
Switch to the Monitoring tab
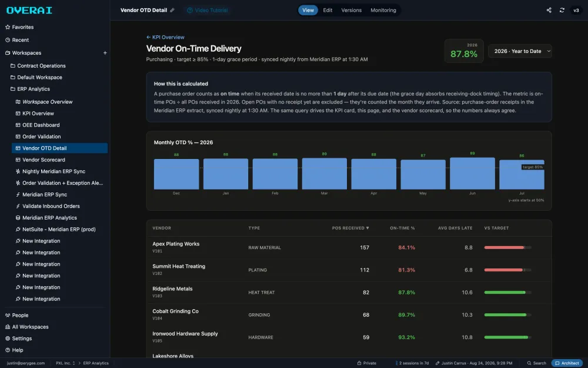(383, 10)
